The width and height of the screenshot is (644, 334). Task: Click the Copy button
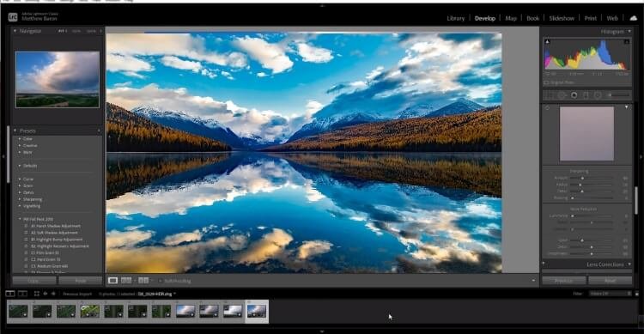tap(34, 281)
